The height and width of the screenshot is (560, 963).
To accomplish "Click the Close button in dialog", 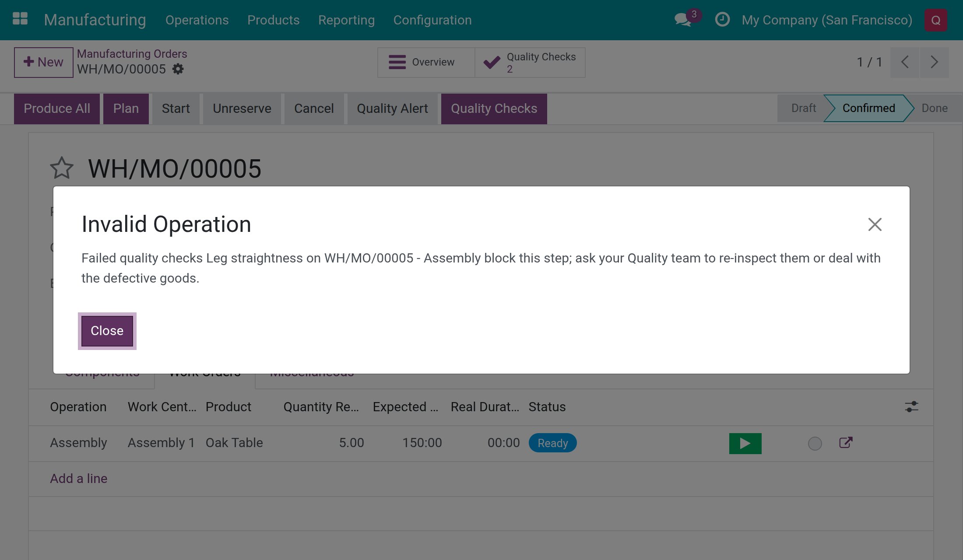I will click(x=107, y=331).
